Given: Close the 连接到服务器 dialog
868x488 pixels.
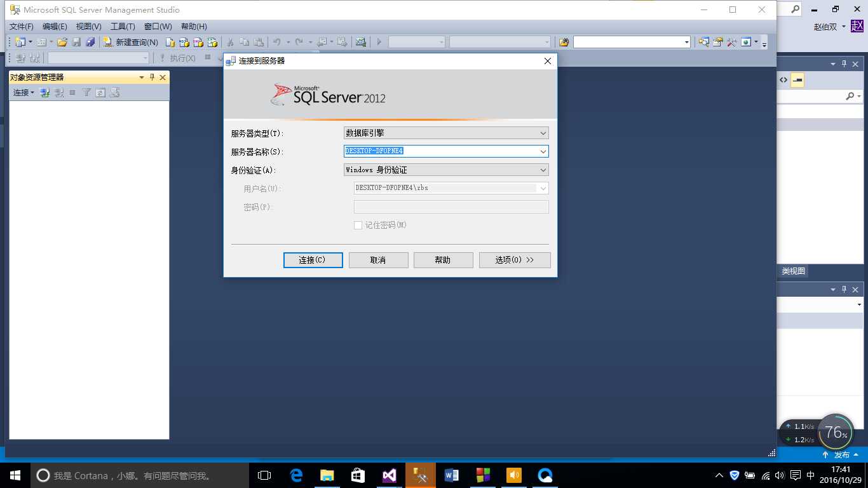Looking at the screenshot, I should [x=548, y=61].
